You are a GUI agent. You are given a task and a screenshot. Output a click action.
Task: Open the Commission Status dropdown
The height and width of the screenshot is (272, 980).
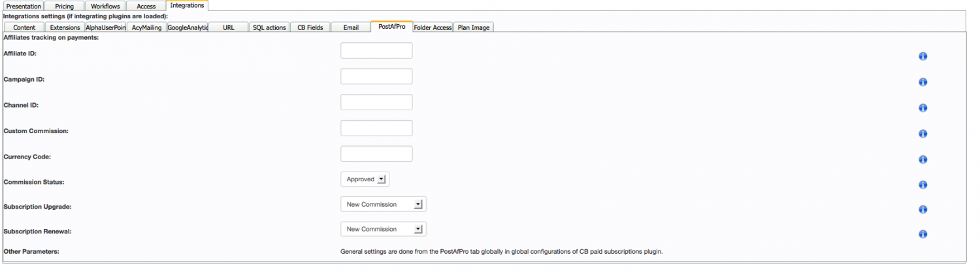point(365,179)
